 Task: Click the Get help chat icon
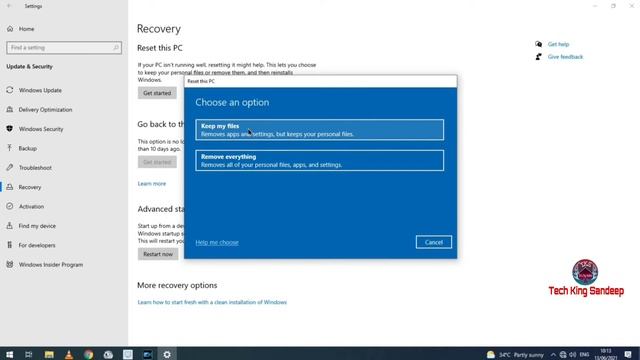click(539, 44)
